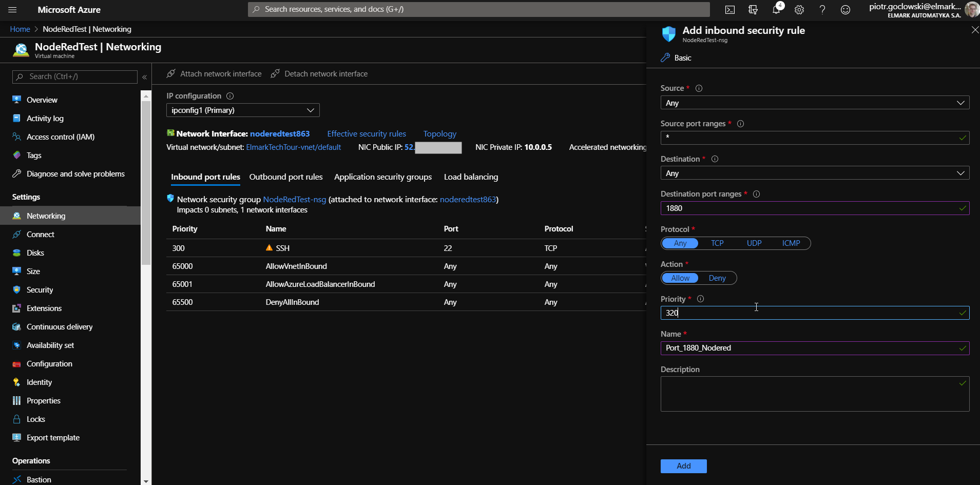Open the ipconfig1 (Primary) dropdown
This screenshot has height=485, width=980.
(x=243, y=110)
